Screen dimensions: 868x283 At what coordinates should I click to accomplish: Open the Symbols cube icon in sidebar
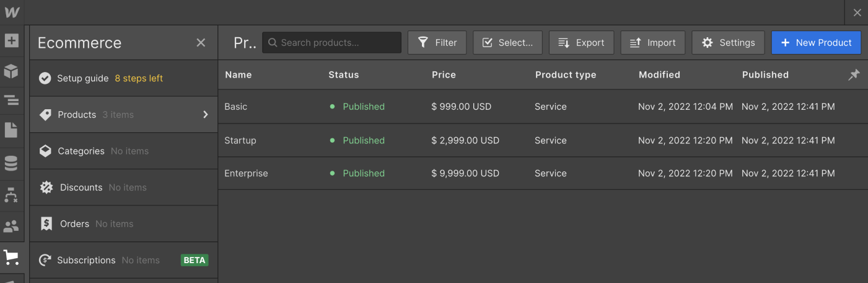coord(12,71)
